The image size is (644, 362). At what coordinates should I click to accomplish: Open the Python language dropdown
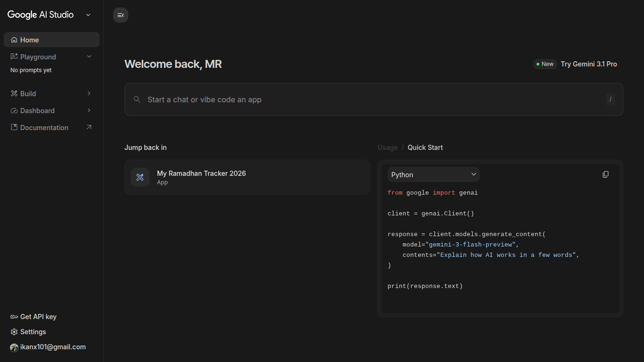(434, 174)
